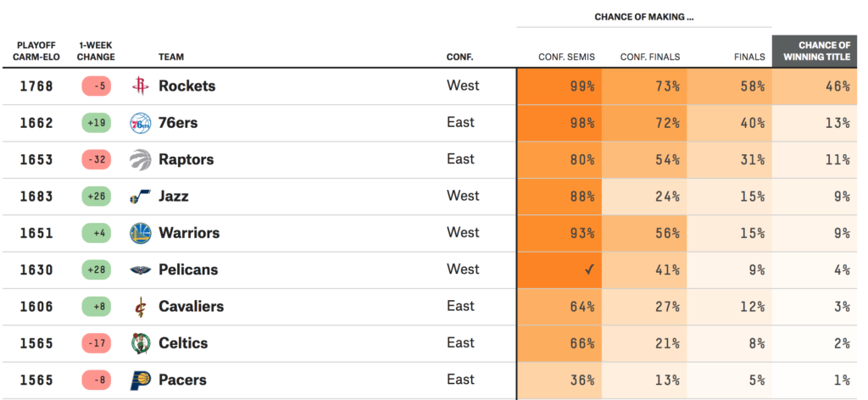
Task: Sort by Conf. Finals column header
Action: coord(649,58)
